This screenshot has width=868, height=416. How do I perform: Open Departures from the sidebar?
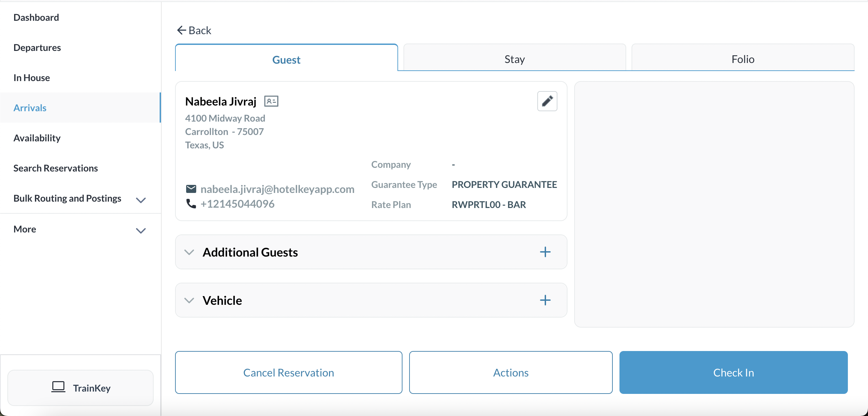click(37, 48)
